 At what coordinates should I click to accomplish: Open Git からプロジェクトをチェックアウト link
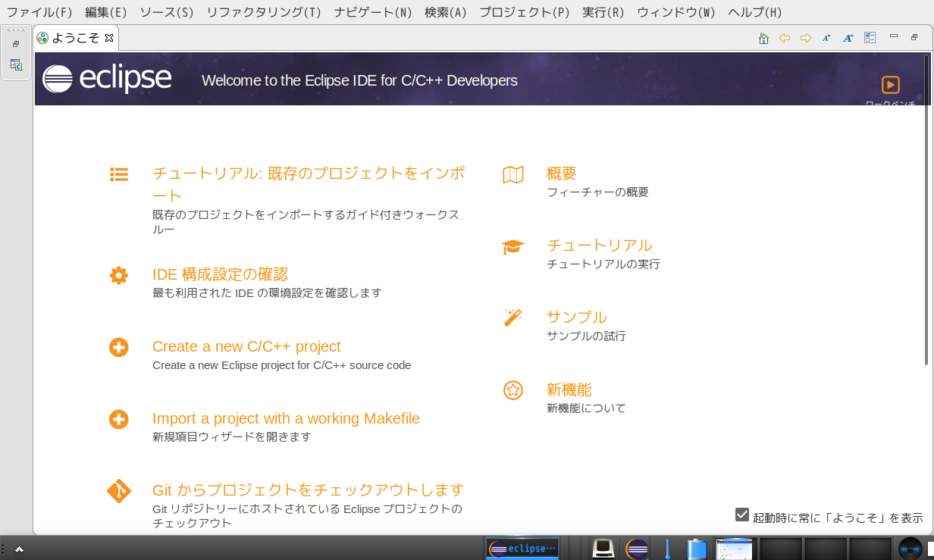(x=308, y=490)
